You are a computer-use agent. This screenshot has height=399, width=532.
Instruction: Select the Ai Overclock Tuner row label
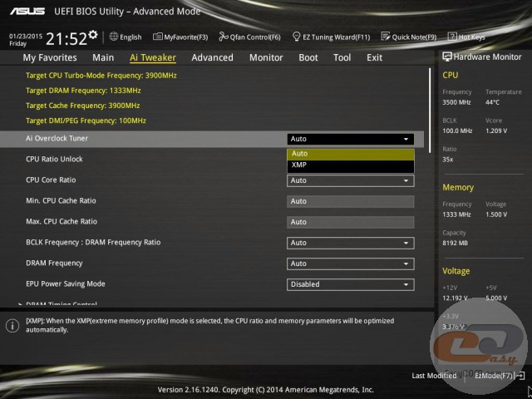(57, 139)
